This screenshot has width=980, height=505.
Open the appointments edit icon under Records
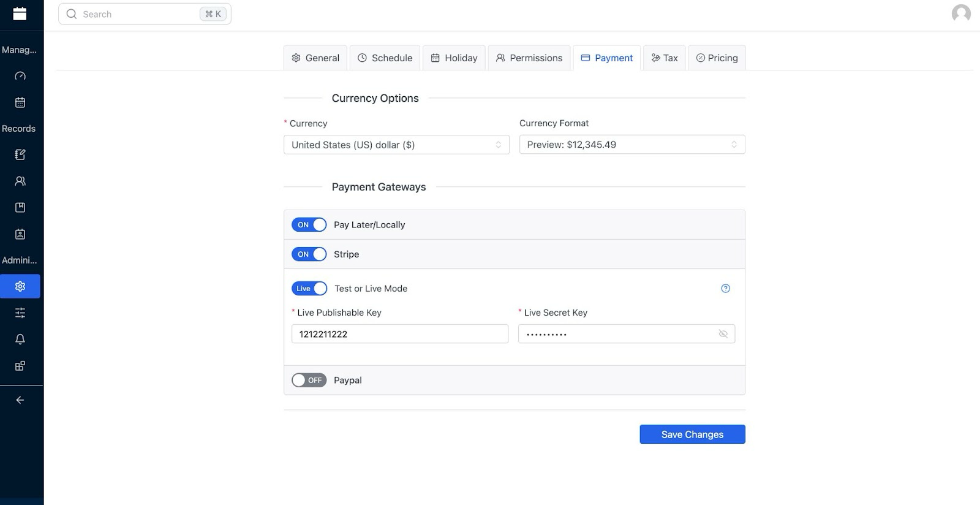[x=20, y=154]
